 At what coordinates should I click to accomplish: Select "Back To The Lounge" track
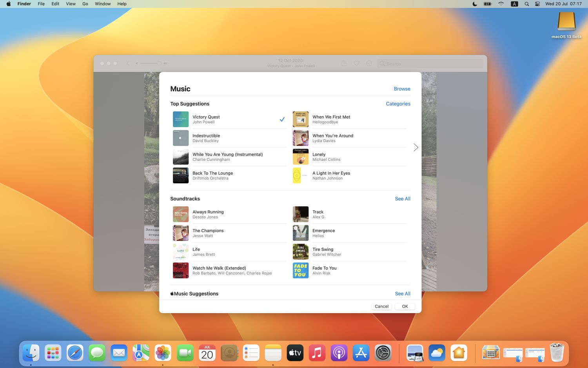tap(230, 176)
